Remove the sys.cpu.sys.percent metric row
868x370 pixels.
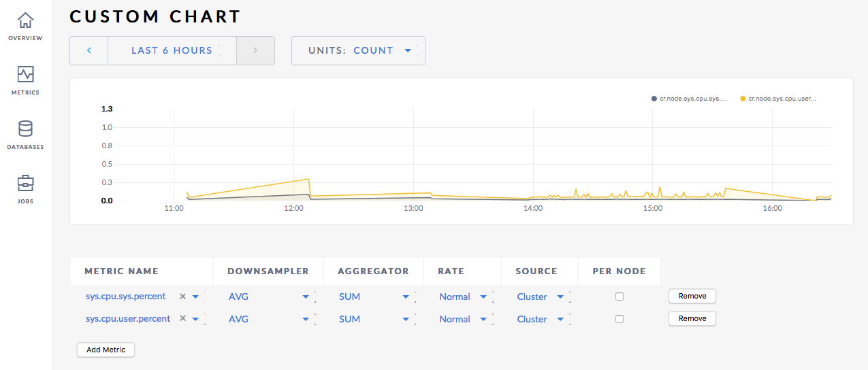(692, 296)
